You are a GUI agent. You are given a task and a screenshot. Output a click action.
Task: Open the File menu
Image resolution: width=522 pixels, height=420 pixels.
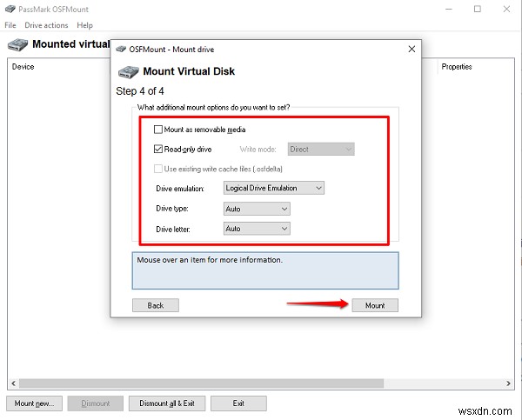10,25
